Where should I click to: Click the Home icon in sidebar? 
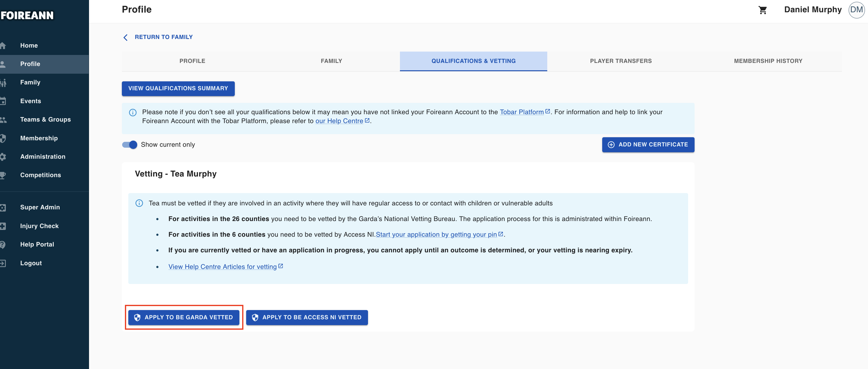(3, 45)
